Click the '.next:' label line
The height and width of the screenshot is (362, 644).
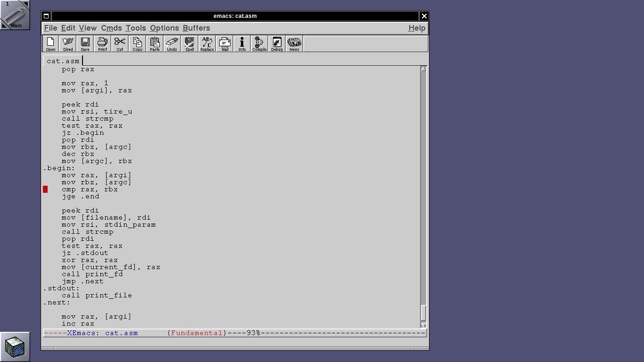[57, 303]
